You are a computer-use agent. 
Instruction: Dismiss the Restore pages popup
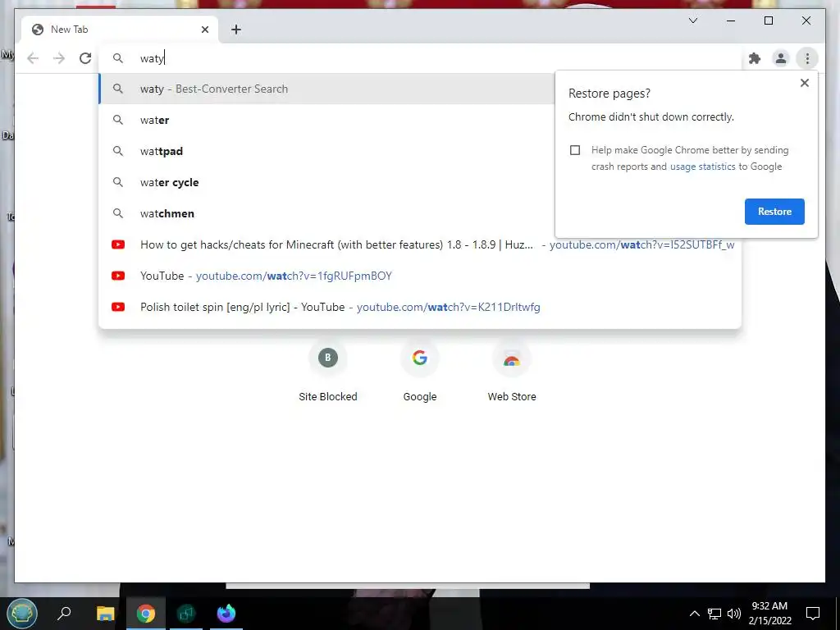804,83
